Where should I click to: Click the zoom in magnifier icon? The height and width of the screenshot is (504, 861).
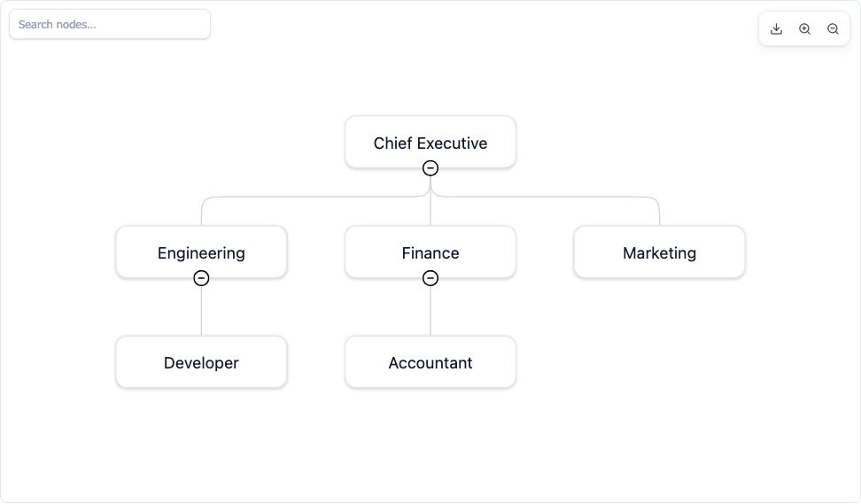(804, 29)
